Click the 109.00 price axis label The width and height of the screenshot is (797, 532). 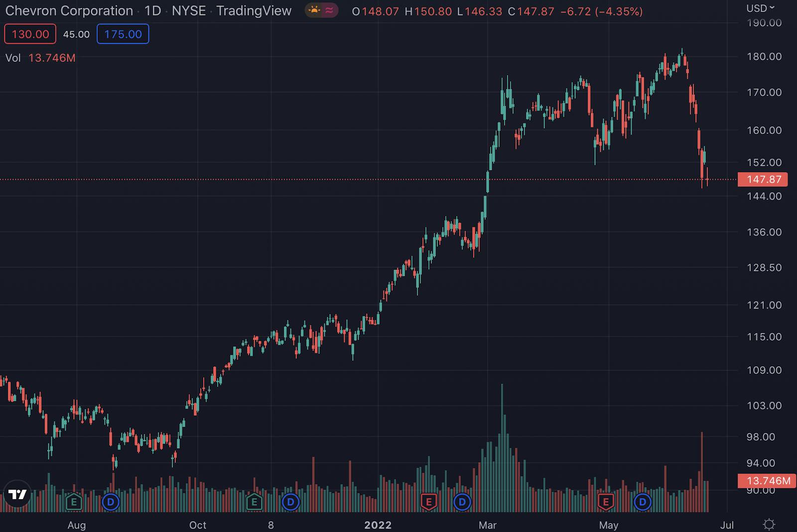coord(764,370)
